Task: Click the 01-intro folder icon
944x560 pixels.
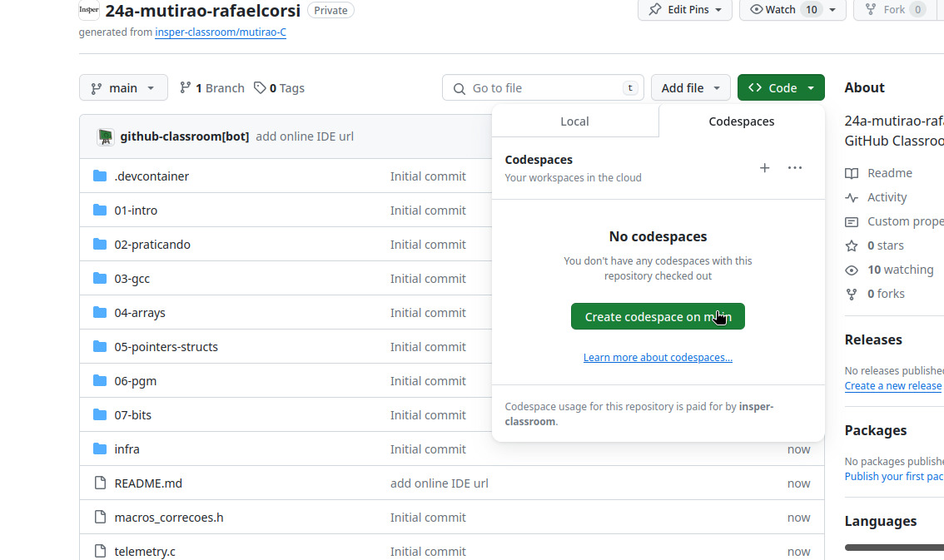Action: coord(100,210)
